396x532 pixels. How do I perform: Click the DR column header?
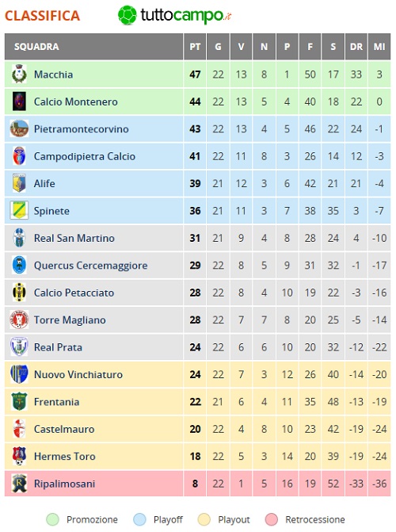pos(356,47)
